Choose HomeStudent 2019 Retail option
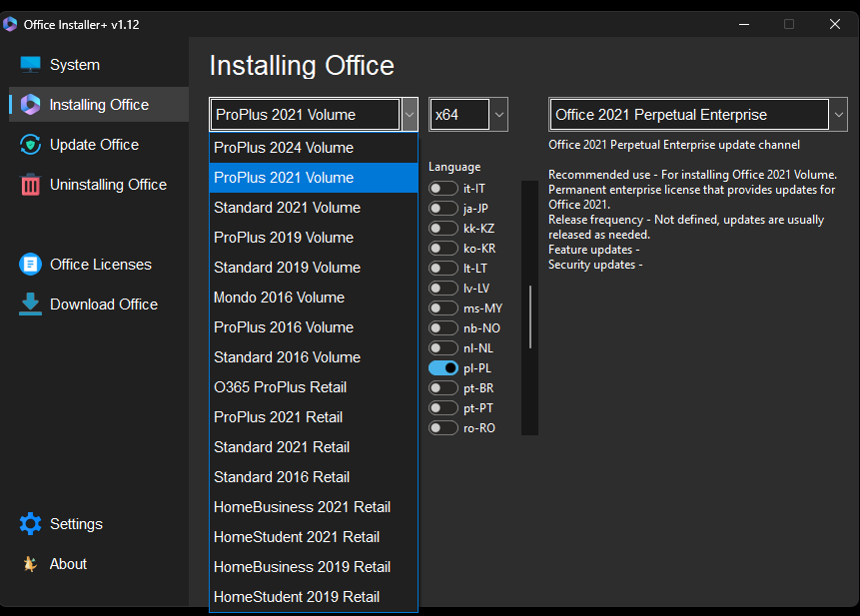Viewport: 860px width, 616px height. [314, 597]
